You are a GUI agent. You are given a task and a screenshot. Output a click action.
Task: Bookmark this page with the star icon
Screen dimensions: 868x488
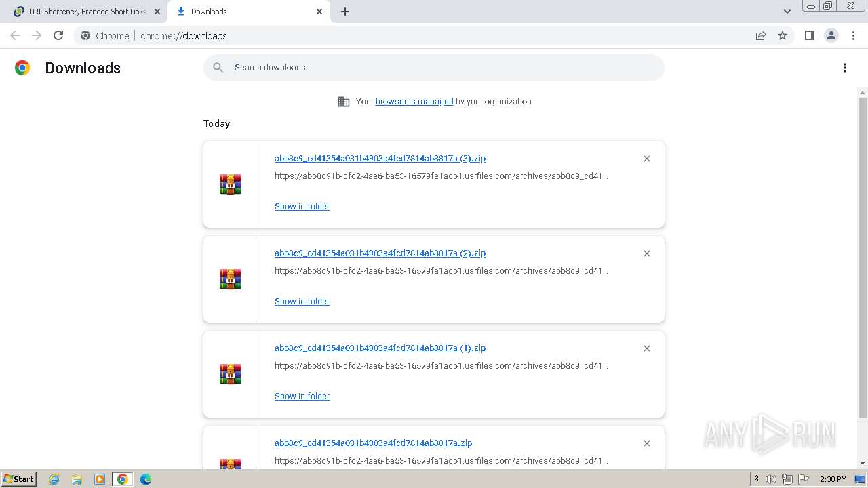pos(783,35)
